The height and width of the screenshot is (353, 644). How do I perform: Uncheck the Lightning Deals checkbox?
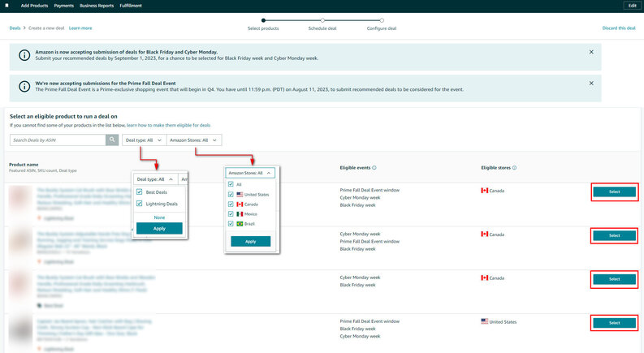pyautogui.click(x=139, y=204)
